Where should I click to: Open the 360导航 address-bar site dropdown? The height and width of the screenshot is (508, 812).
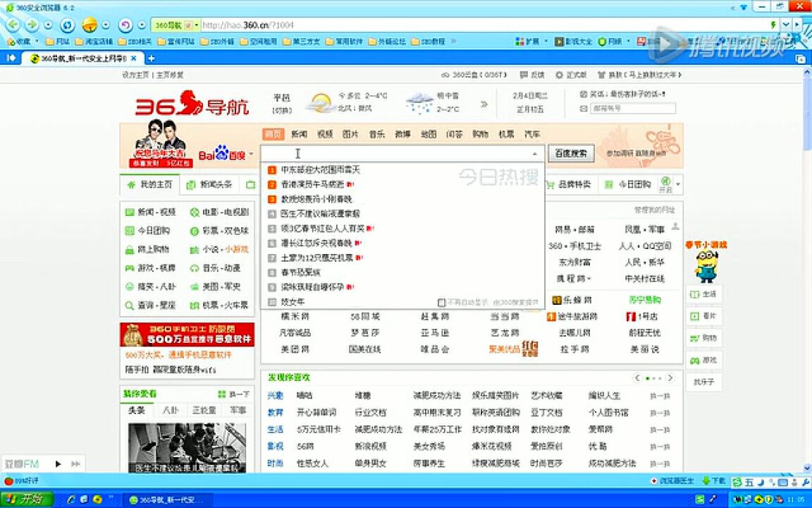click(x=196, y=25)
